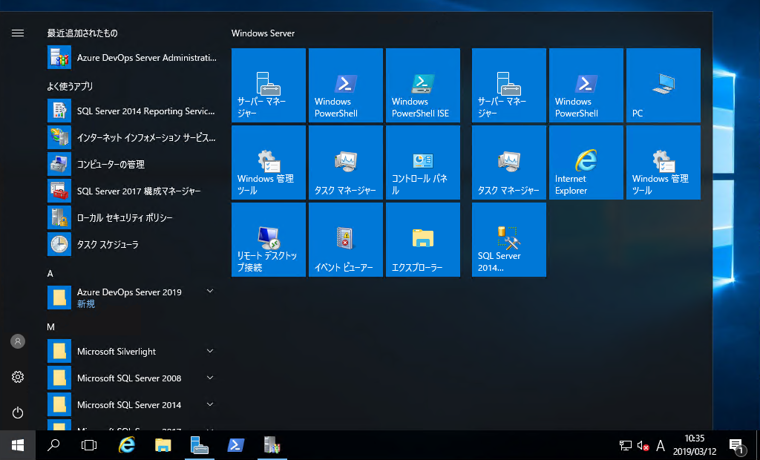Open タスク マネージャー tile beside Internet Explorer tile
The image size is (760, 460).
click(509, 162)
